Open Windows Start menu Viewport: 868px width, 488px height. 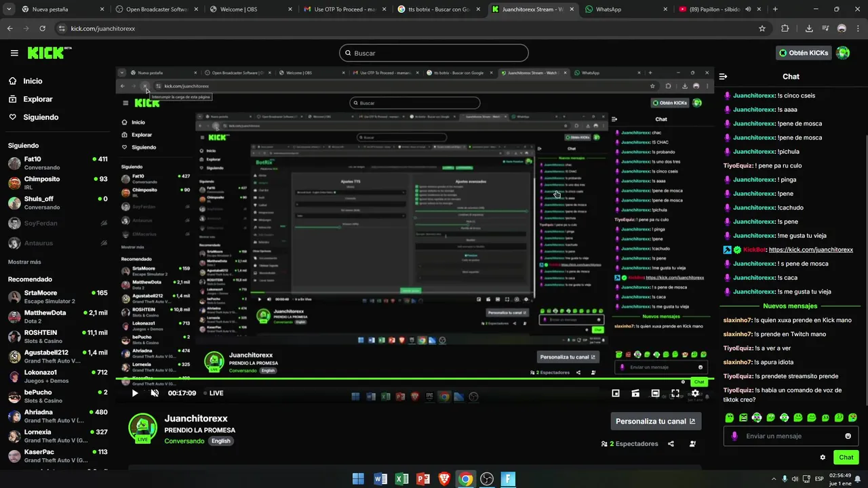pos(358,479)
